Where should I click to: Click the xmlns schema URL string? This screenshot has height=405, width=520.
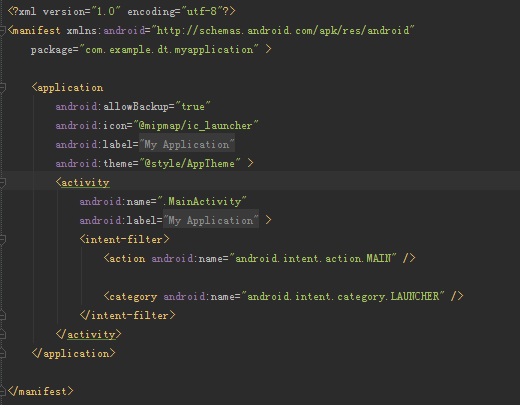[x=283, y=31]
